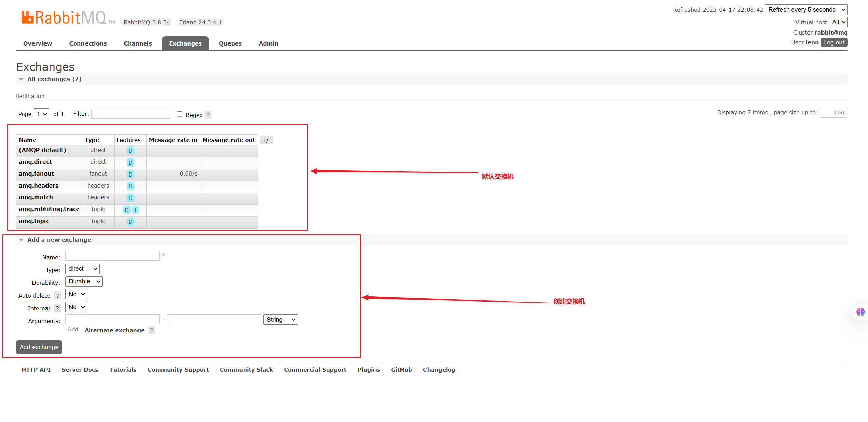Click the plus/minus column toggle button

pos(267,140)
